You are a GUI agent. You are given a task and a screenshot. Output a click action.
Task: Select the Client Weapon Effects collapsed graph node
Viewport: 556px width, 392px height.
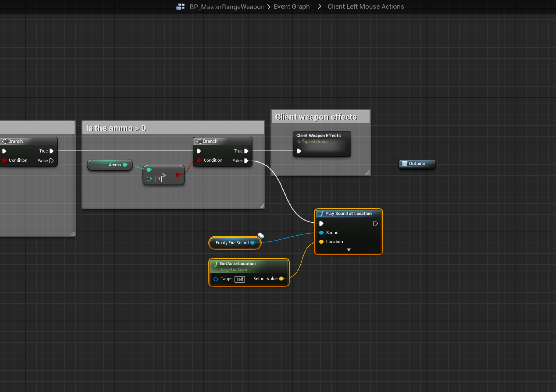tap(321, 139)
